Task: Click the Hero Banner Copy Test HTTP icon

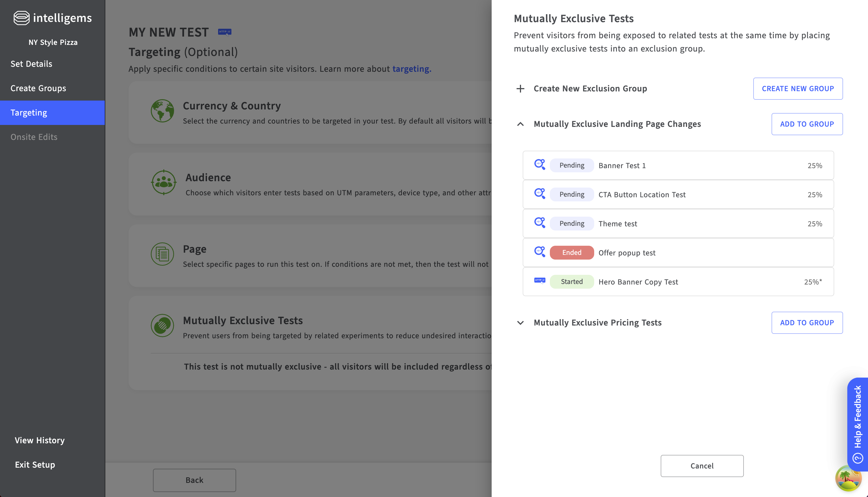Action: point(540,281)
